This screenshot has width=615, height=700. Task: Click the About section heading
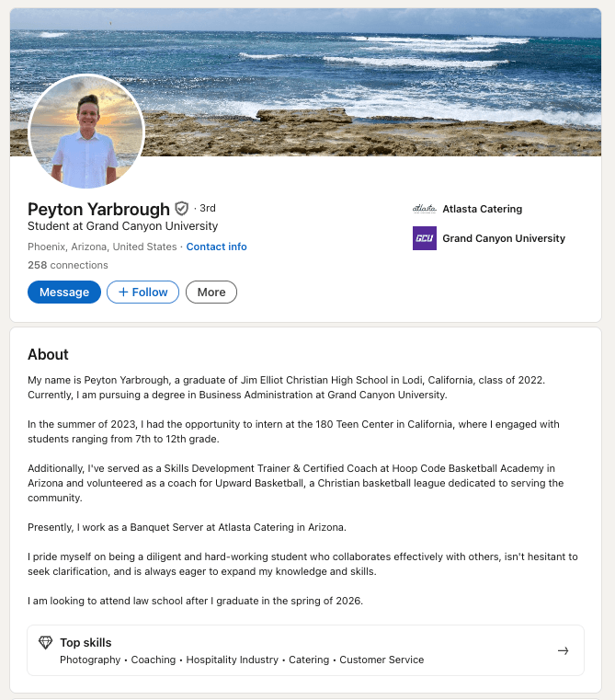tap(48, 354)
